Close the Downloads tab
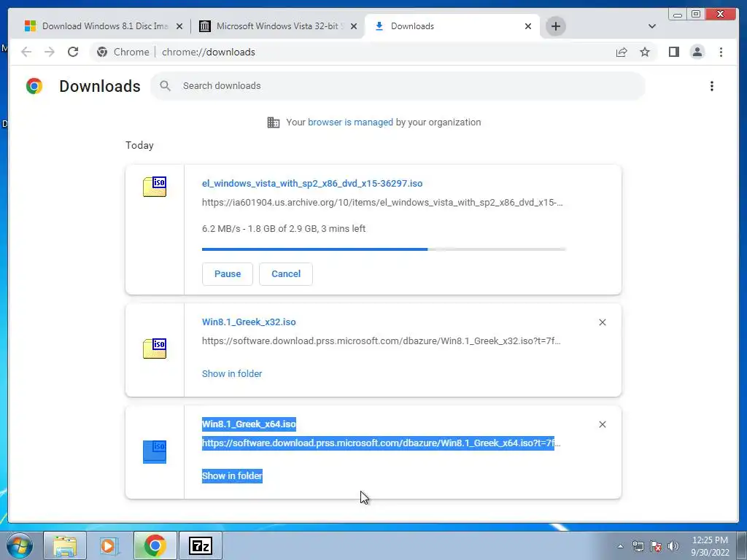 tap(528, 26)
